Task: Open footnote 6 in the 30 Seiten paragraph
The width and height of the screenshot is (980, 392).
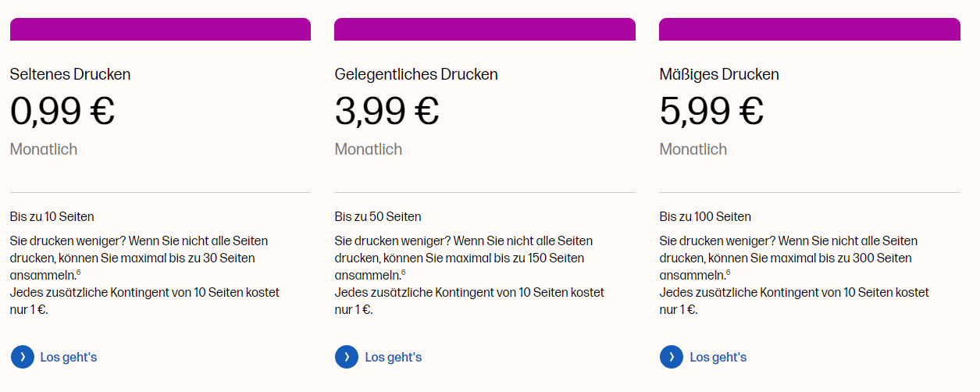Action: click(x=79, y=273)
